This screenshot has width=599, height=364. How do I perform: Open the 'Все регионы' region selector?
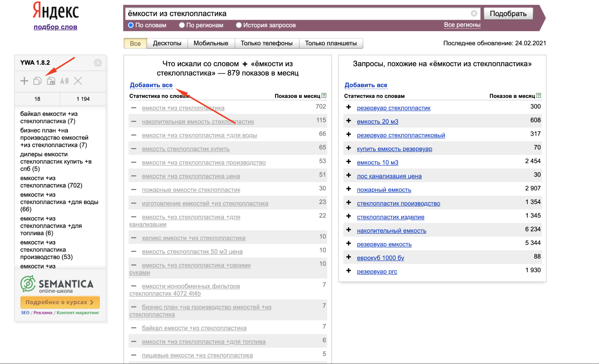pos(462,25)
